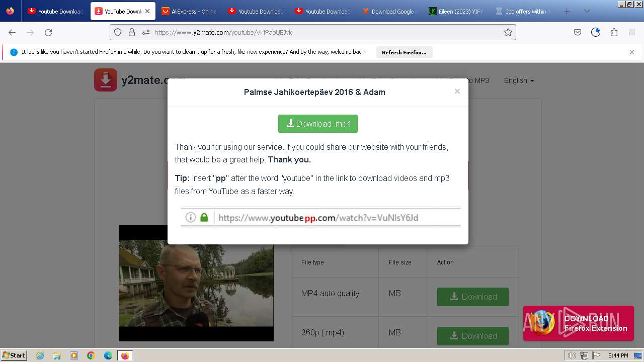The width and height of the screenshot is (644, 362).
Task: Click the Download Firefox Extension banner
Action: pos(579,323)
